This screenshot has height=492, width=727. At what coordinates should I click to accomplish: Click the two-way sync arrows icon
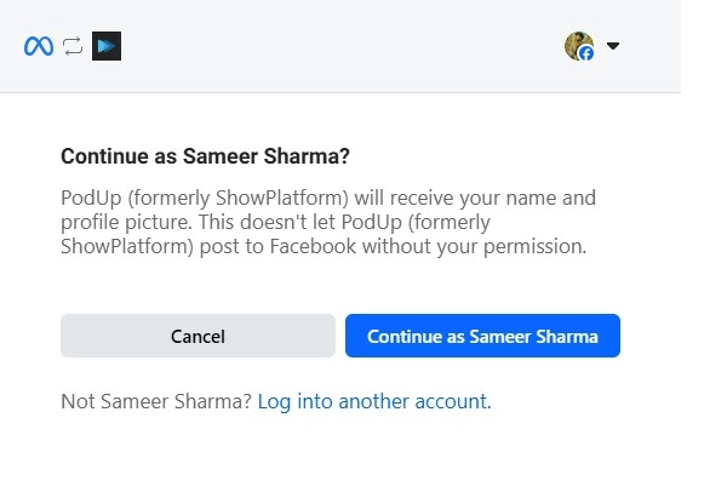coord(73,46)
